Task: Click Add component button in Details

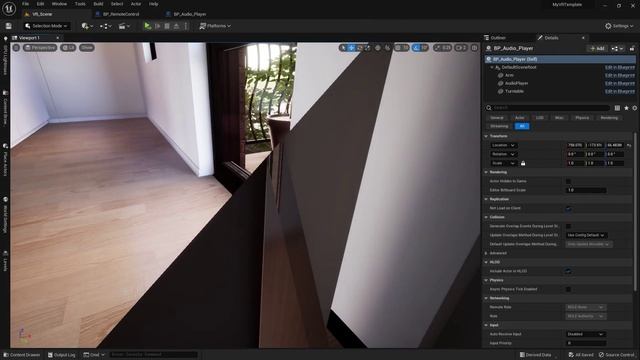Action: pos(597,48)
